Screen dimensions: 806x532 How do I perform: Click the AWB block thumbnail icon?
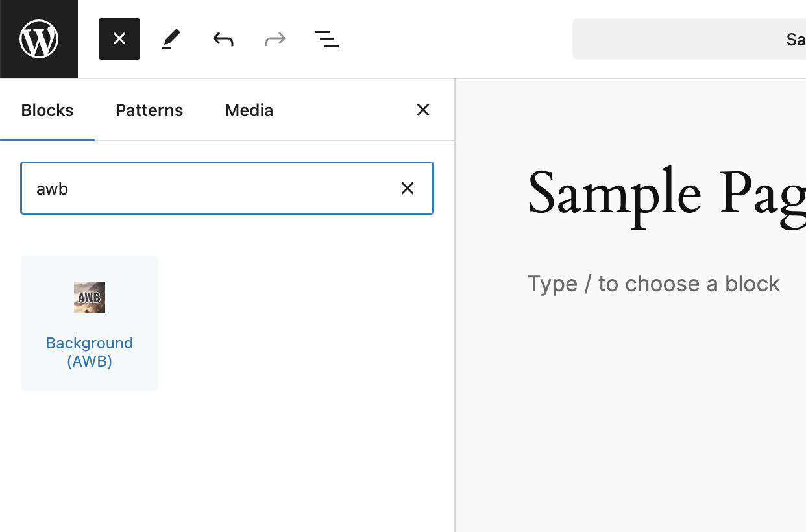90,297
